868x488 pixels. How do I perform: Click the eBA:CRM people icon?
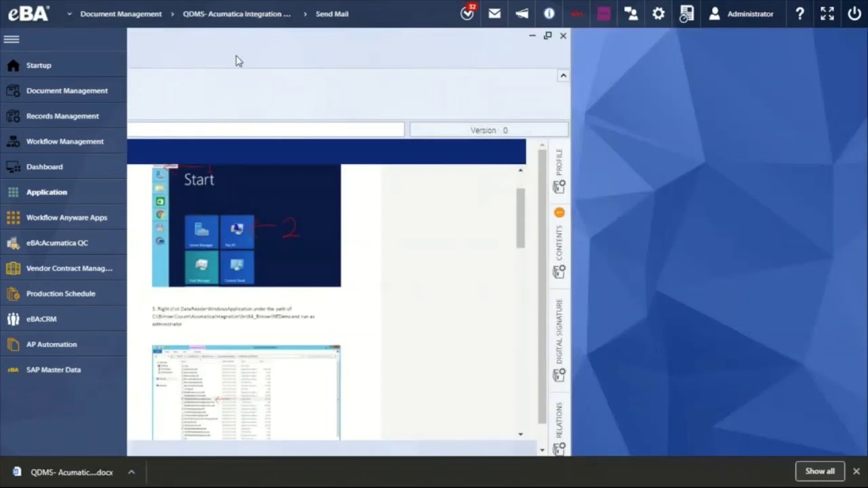click(x=13, y=319)
